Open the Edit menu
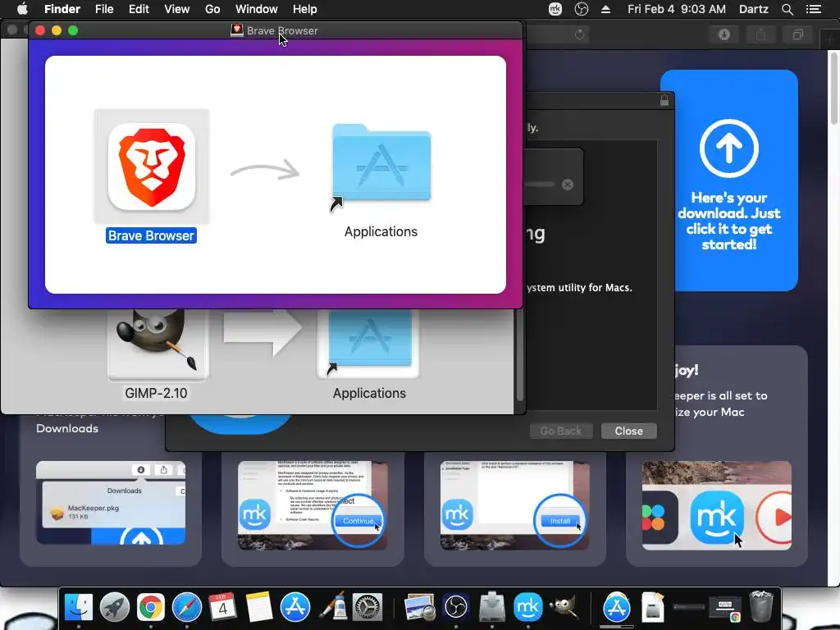Image resolution: width=840 pixels, height=630 pixels. [x=139, y=9]
